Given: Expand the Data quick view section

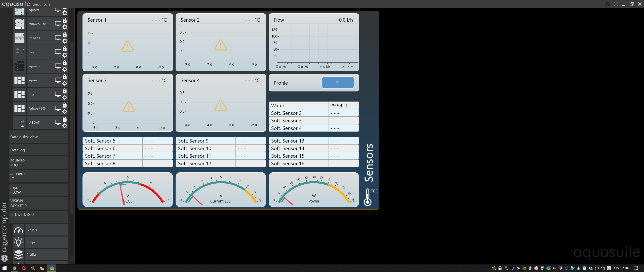Looking at the screenshot, I should (38, 137).
